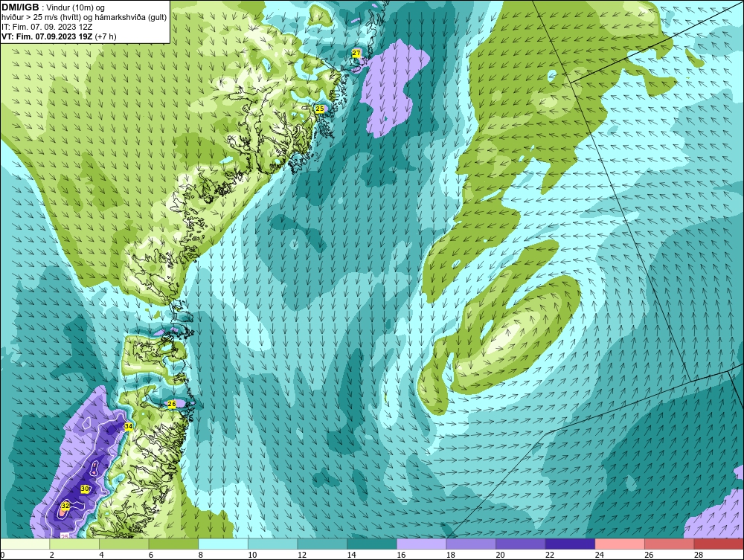Select the 24–26 m/s pink legend swatch

[x=620, y=544]
